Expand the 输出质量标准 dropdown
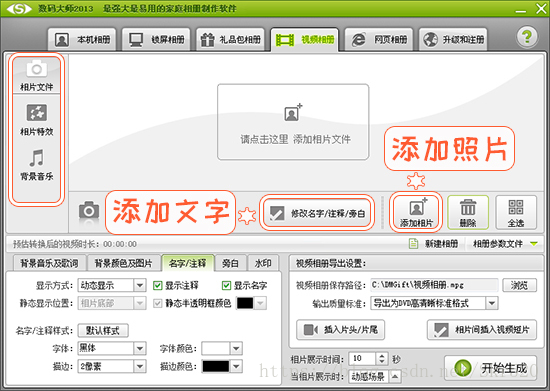550x391 pixels. pyautogui.click(x=492, y=303)
